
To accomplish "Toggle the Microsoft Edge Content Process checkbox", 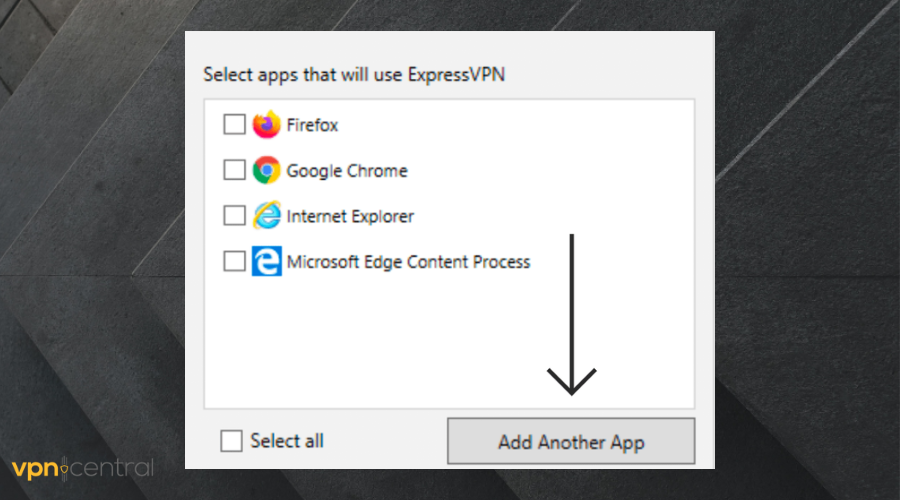I will tap(234, 262).
